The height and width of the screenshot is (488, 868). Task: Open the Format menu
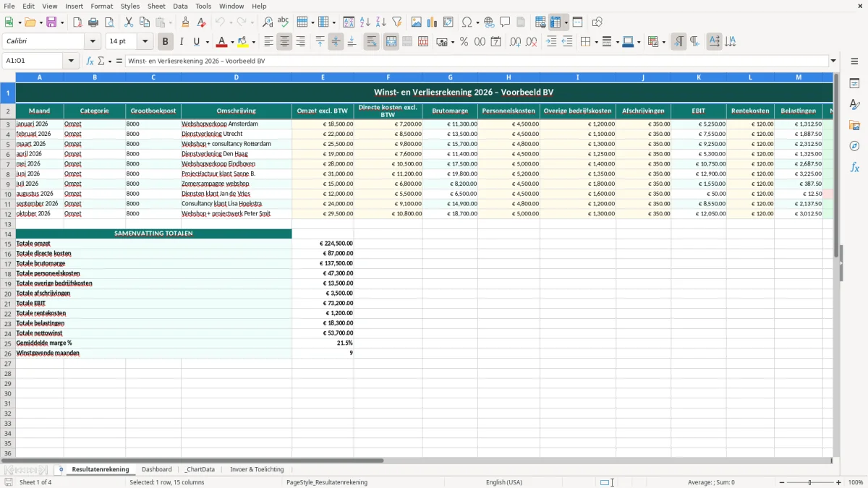[101, 6]
